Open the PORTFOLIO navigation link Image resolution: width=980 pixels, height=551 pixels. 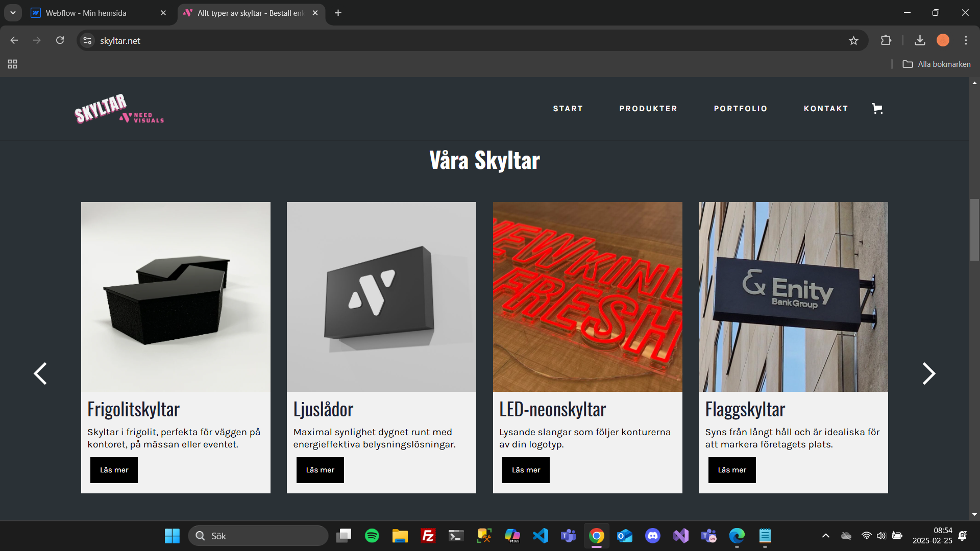pos(740,109)
